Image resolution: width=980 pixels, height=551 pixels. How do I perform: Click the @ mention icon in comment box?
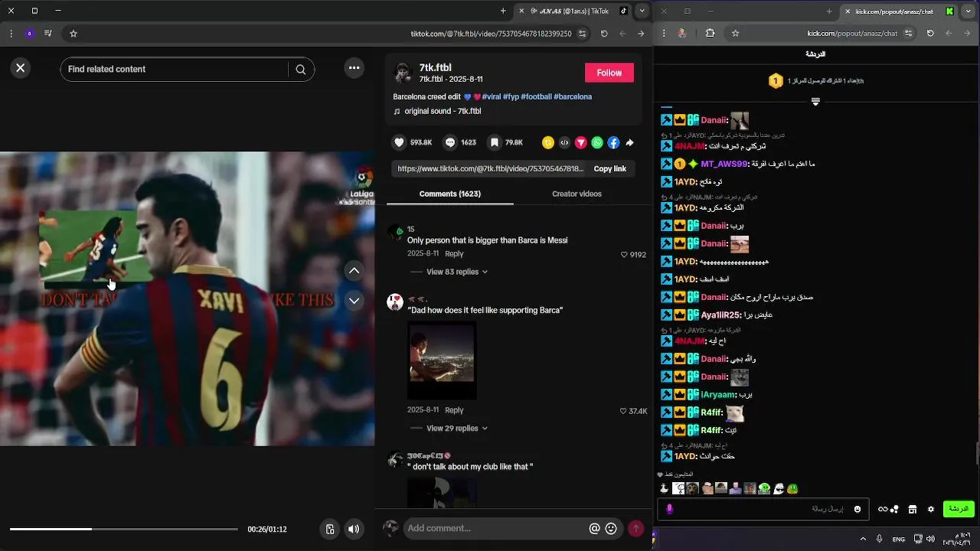click(x=594, y=528)
